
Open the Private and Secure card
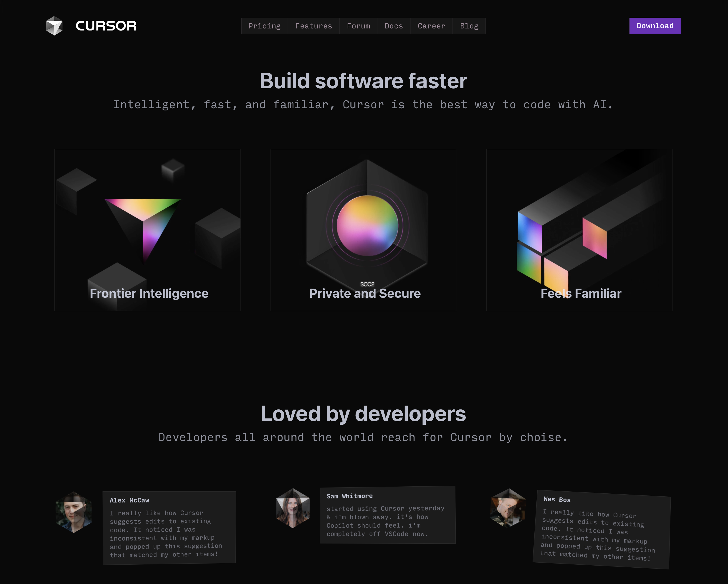coord(363,230)
